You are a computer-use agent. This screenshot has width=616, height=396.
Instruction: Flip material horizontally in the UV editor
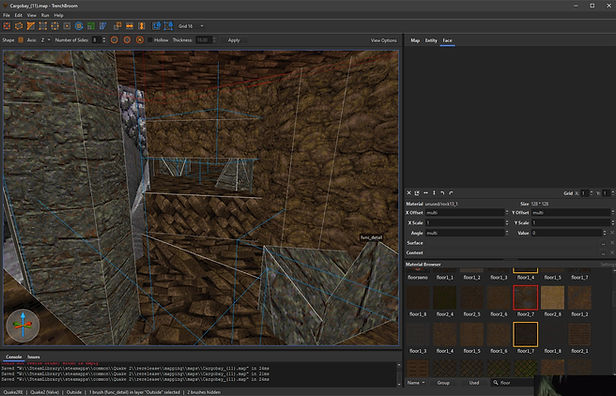(x=426, y=193)
